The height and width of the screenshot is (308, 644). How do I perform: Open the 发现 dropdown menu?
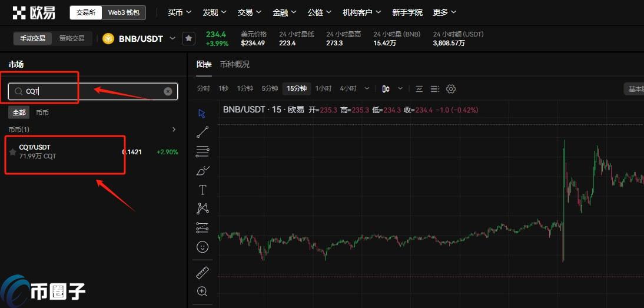point(215,13)
